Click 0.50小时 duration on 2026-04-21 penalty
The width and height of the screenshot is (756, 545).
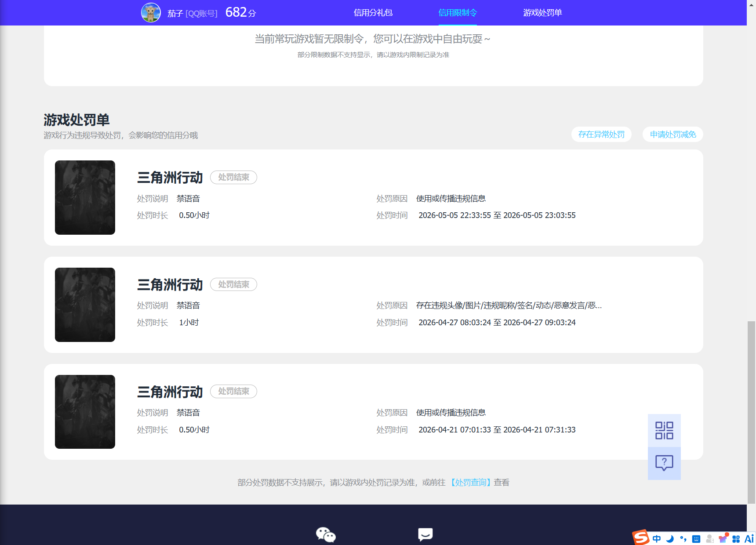coord(194,430)
